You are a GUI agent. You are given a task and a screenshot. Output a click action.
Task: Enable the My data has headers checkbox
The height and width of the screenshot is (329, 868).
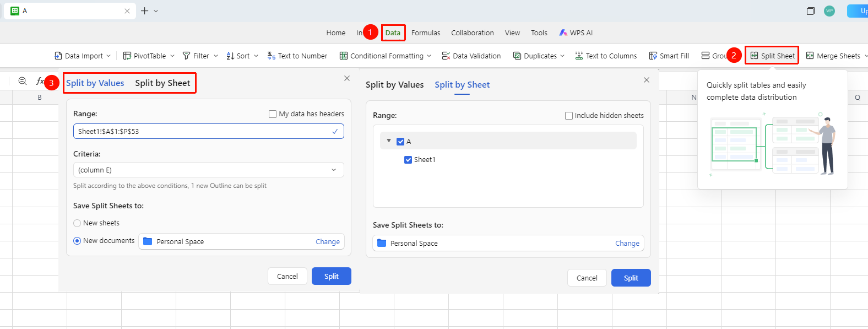tap(273, 114)
